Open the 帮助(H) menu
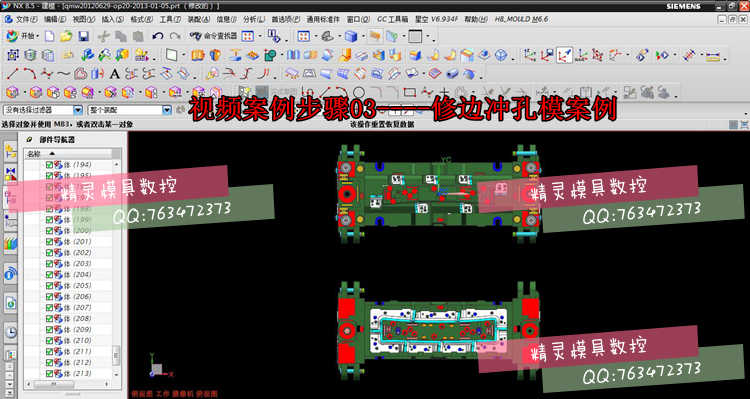Viewport: 750px width, 399px height. [x=476, y=20]
